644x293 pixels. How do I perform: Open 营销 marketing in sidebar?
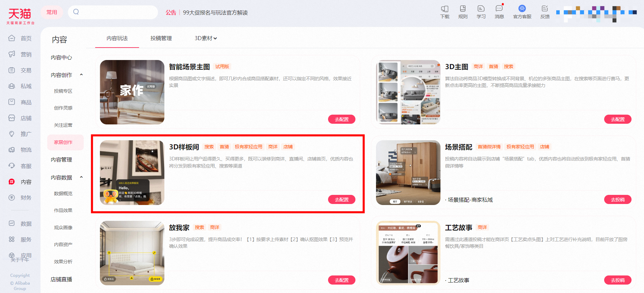click(x=20, y=54)
